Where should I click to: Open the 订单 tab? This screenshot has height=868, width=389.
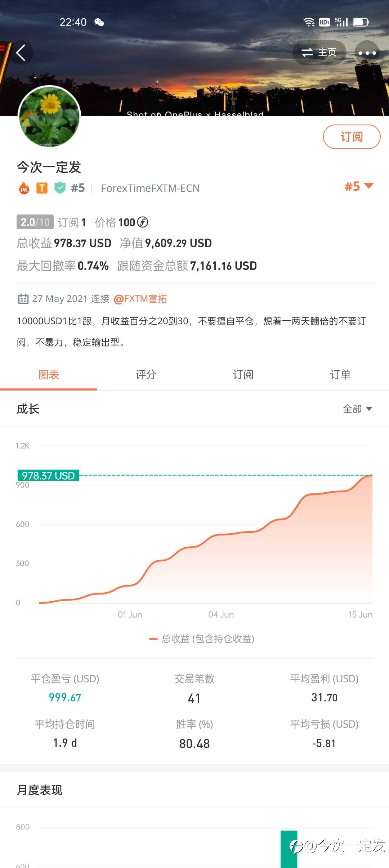340,375
